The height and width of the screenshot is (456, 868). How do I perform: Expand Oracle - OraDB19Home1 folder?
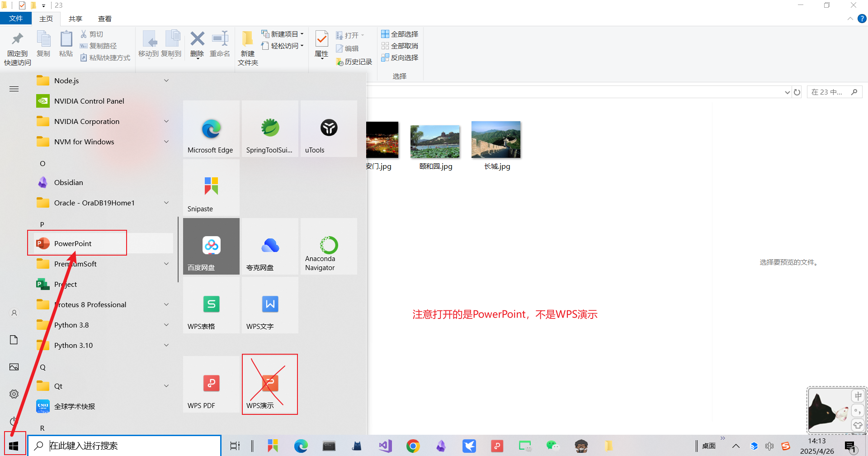[x=166, y=203]
